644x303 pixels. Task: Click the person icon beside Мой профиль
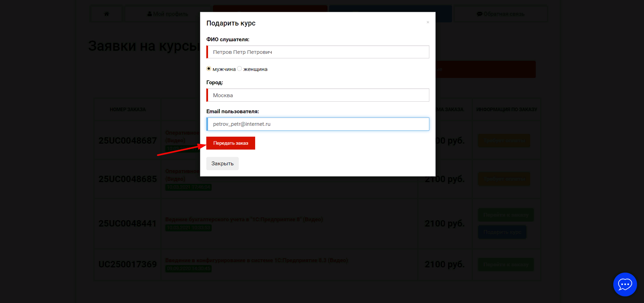(x=150, y=14)
